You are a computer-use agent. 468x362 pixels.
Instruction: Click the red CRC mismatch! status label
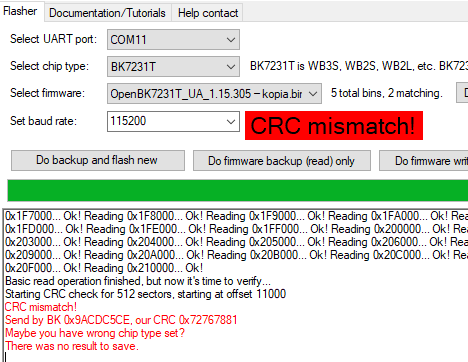(334, 126)
